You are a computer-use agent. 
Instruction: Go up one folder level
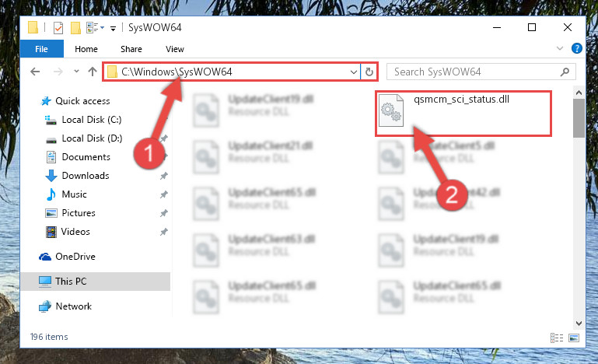coord(93,72)
